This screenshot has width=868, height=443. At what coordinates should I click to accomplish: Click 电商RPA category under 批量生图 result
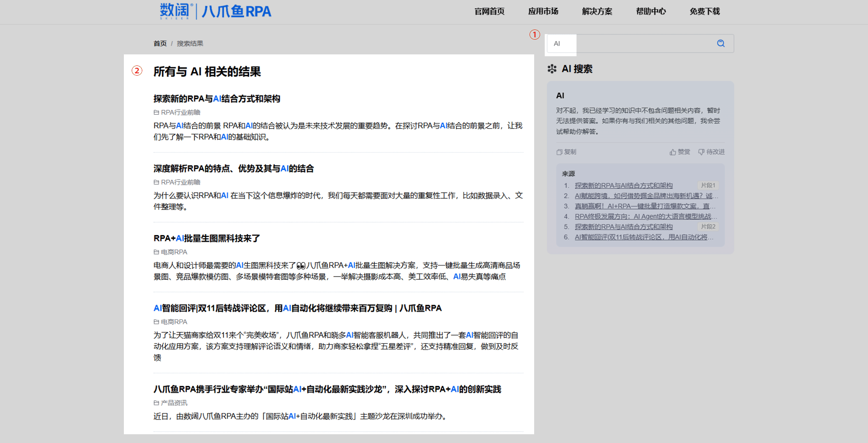(174, 252)
